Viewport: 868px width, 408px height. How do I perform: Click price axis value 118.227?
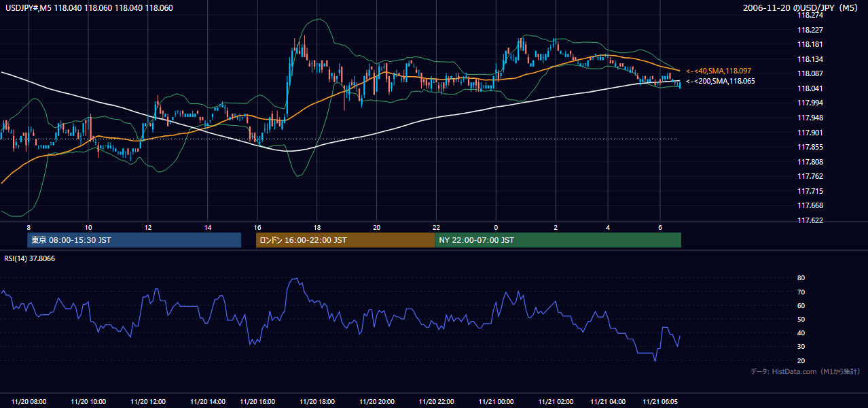[x=810, y=30]
